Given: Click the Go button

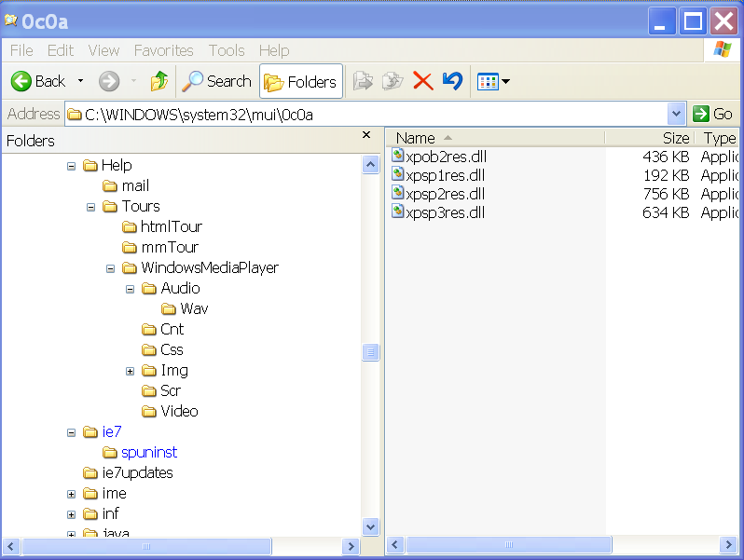Looking at the screenshot, I should click(x=712, y=114).
